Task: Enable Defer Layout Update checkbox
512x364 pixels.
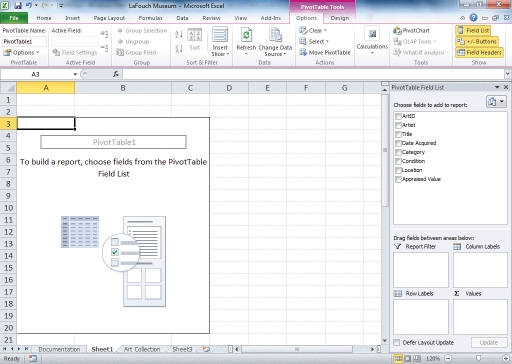Action: (x=397, y=342)
